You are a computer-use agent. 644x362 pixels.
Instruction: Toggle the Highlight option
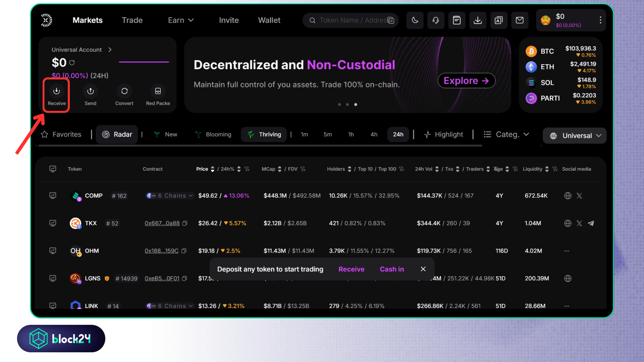click(x=443, y=134)
